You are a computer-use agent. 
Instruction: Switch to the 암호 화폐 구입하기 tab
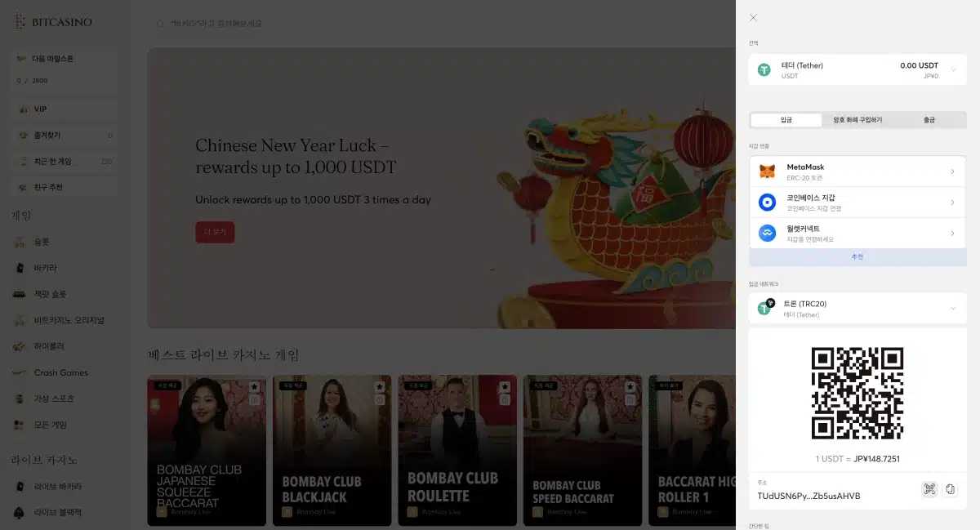(857, 120)
